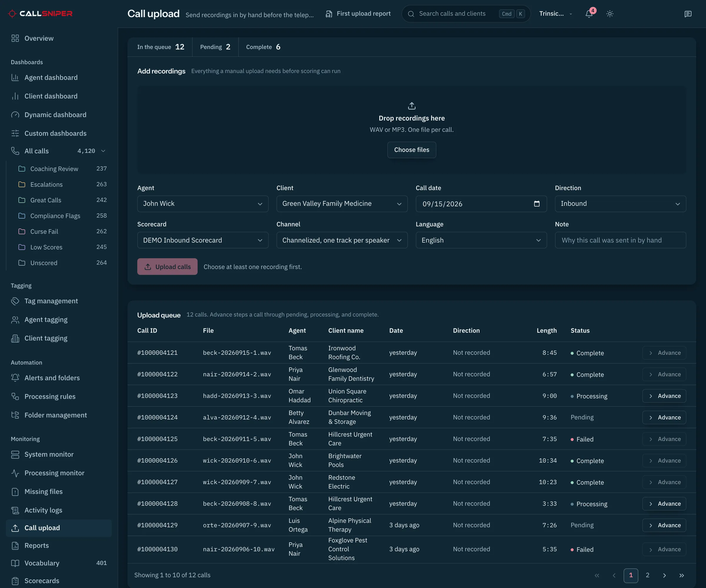The height and width of the screenshot is (588, 706).
Task: Open Missing files page
Action: point(59,492)
